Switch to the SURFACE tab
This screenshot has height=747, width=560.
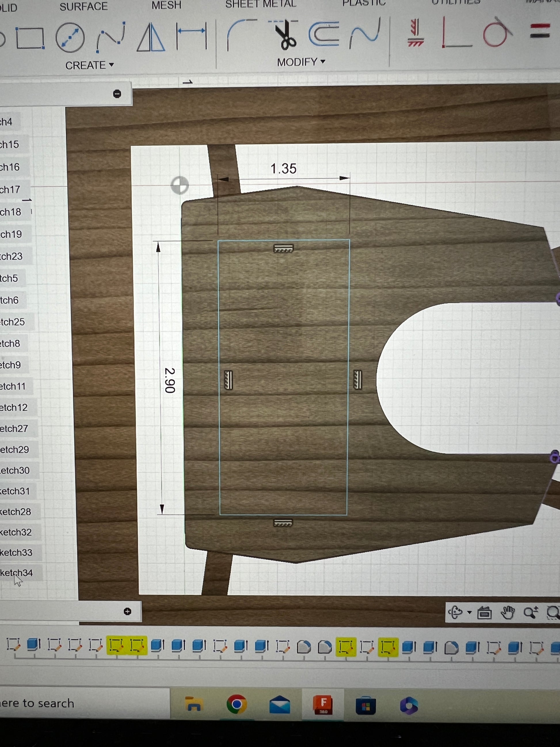point(83,7)
